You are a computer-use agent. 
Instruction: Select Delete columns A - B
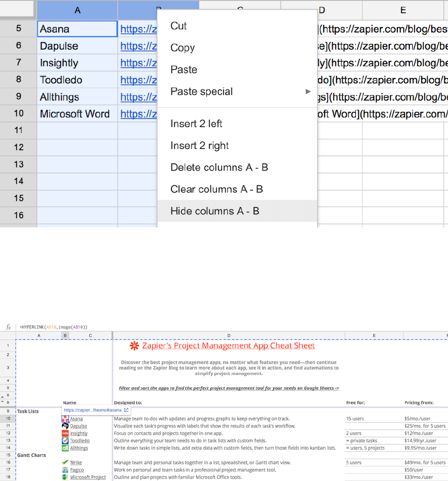point(237,167)
